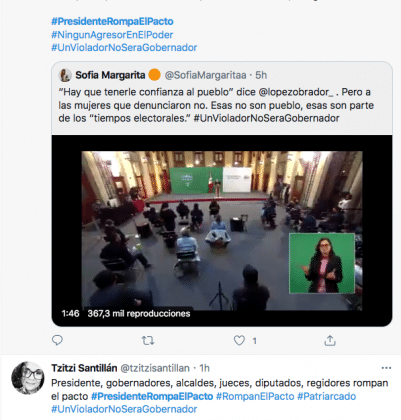Screen dimensions: 401x420
Task: Like the tweet with the heart icon
Action: (x=239, y=340)
